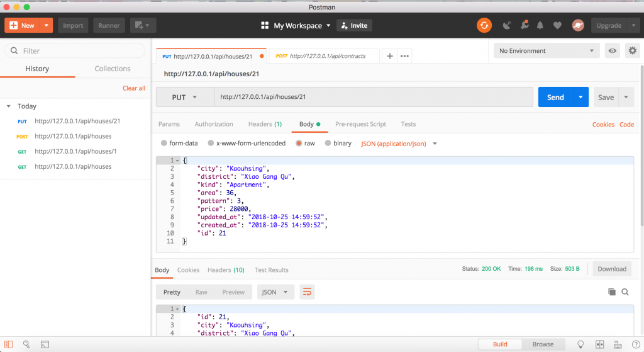
Task: Open the user avatar menu
Action: [x=578, y=25]
